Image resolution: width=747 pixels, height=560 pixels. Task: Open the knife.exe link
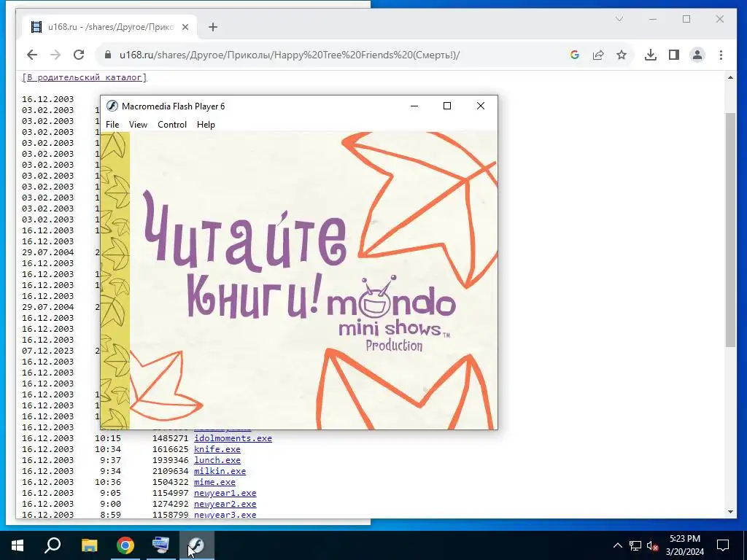tap(217, 449)
